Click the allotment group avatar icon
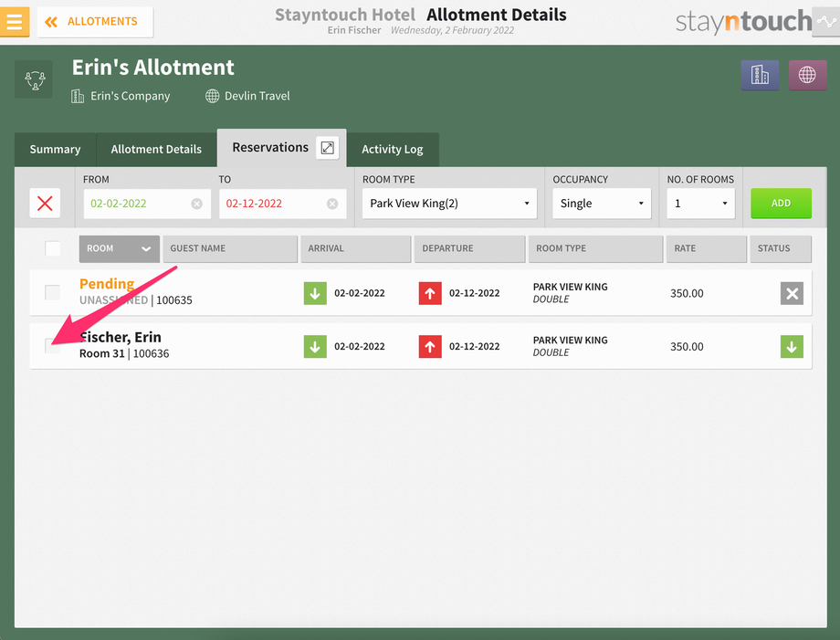The width and height of the screenshot is (840, 640). click(x=34, y=79)
